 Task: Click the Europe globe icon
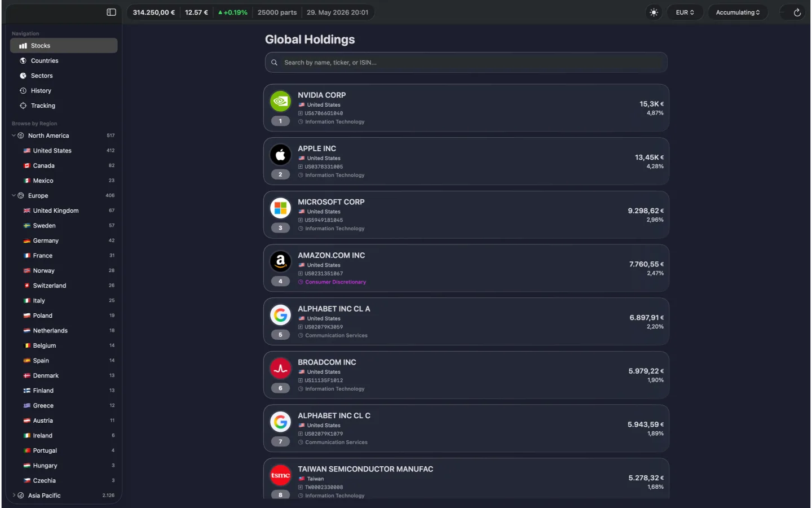(21, 195)
